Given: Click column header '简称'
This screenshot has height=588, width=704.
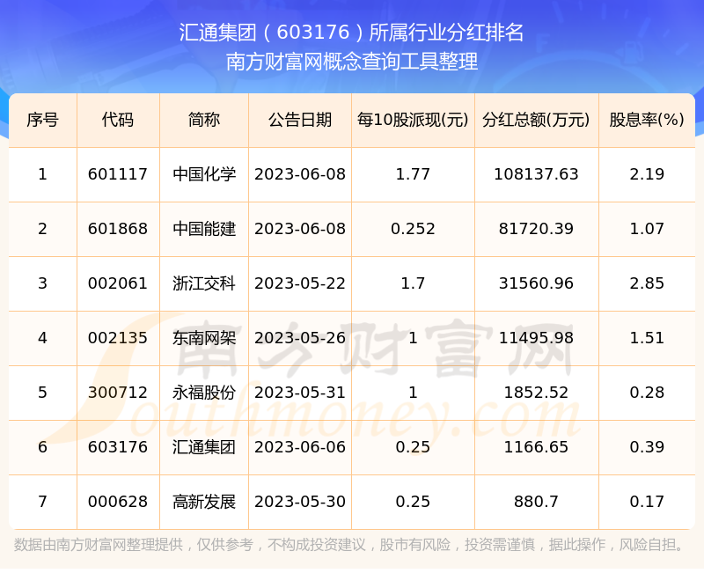Looking at the screenshot, I should click(204, 120).
